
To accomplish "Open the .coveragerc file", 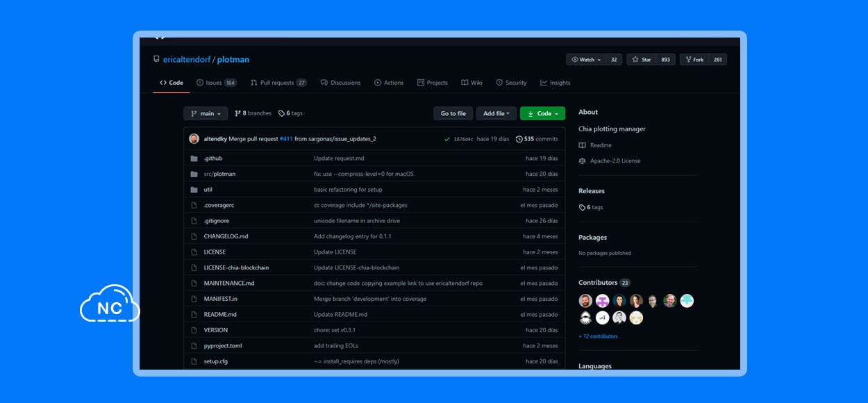I will [x=219, y=205].
